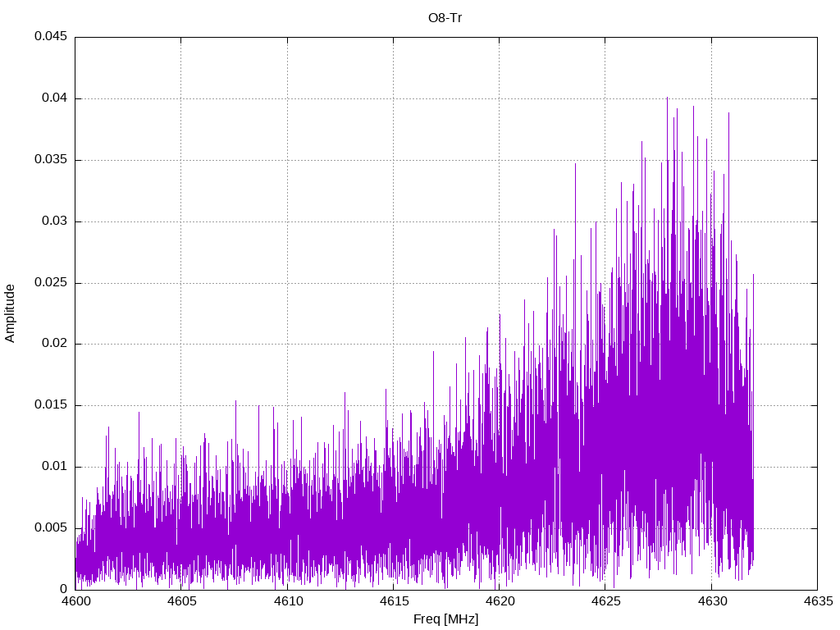
Task: Click the 4625 x-axis tick label
Action: pyautogui.click(x=605, y=601)
